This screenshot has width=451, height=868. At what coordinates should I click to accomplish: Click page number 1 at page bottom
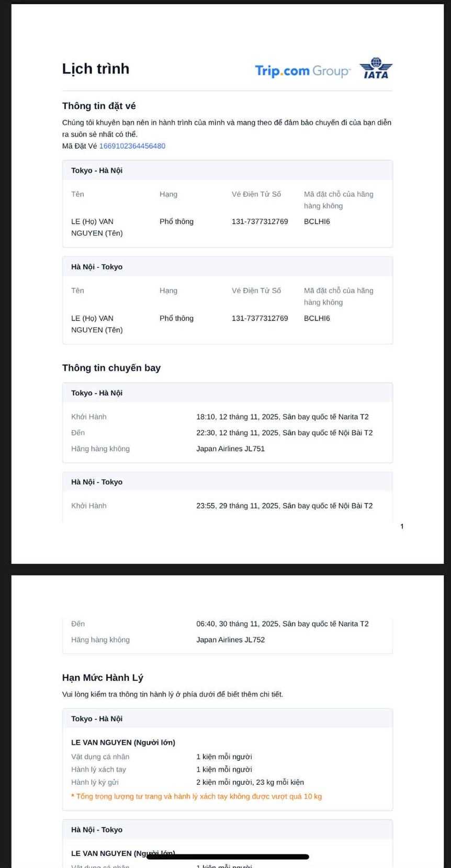[402, 526]
